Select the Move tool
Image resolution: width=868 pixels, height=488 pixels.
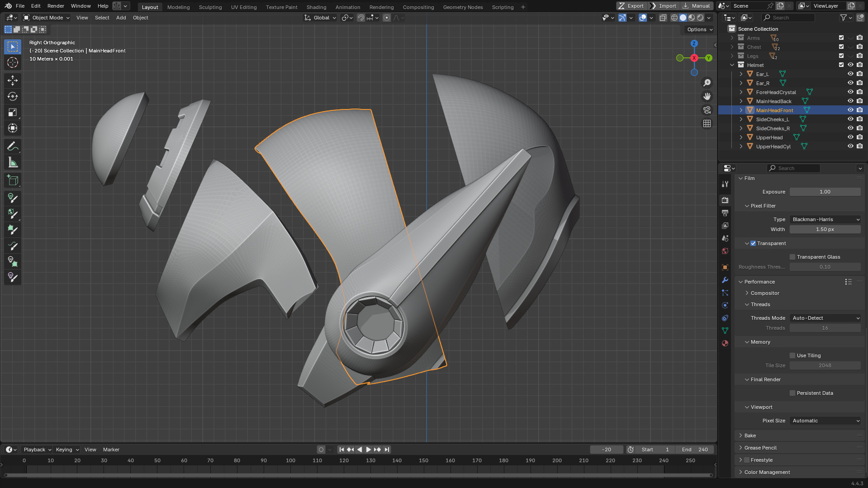click(x=13, y=81)
